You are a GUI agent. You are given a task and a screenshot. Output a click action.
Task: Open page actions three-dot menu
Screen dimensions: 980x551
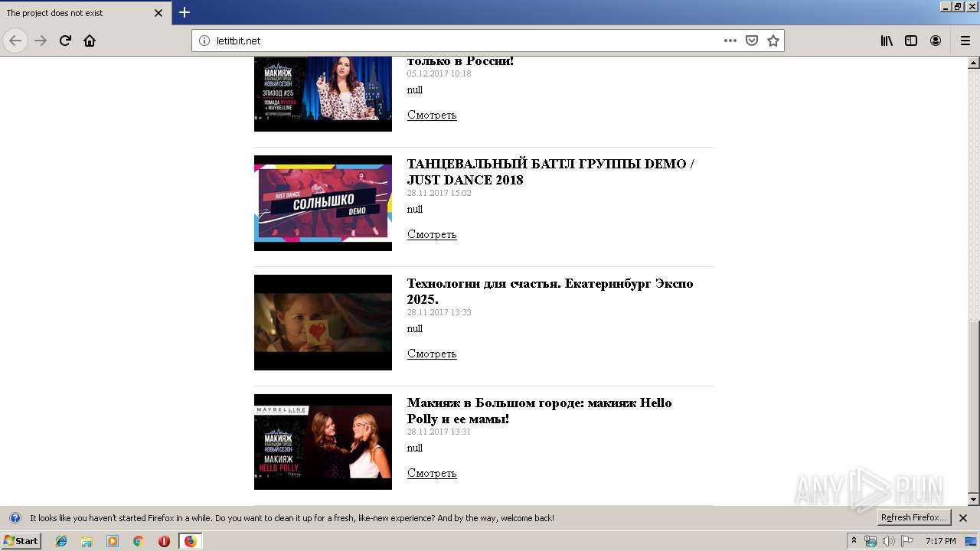point(730,41)
